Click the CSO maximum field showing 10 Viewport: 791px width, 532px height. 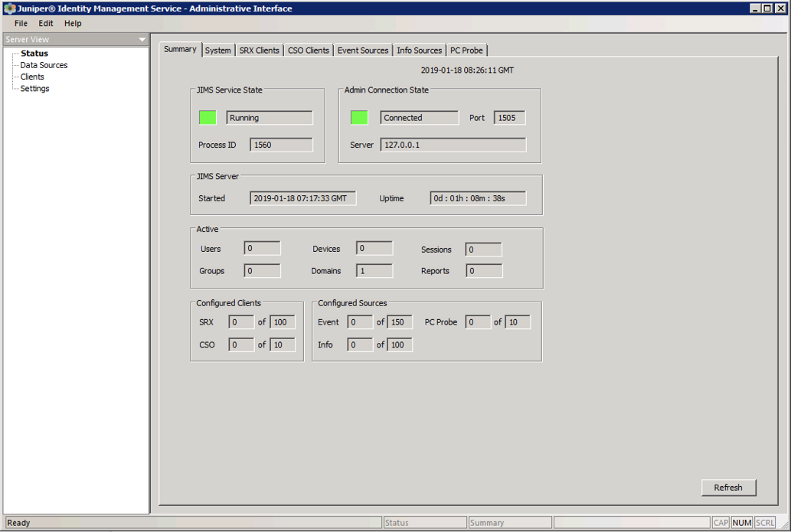click(282, 344)
